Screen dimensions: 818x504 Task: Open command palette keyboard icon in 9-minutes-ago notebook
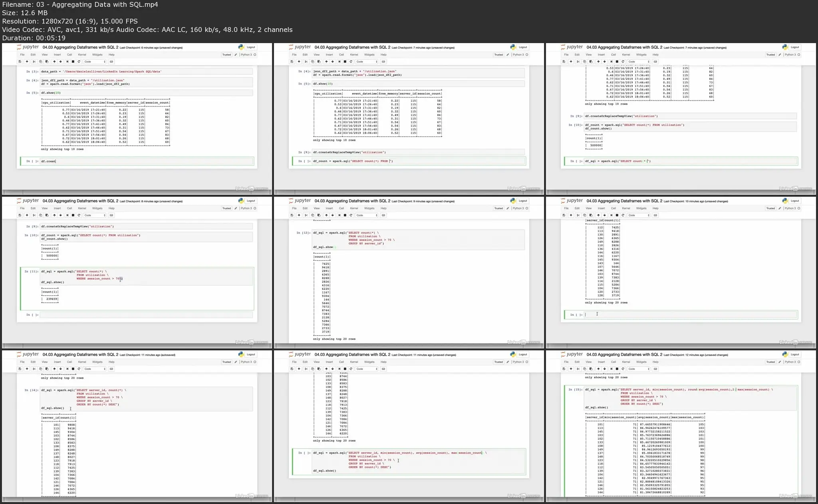click(383, 215)
